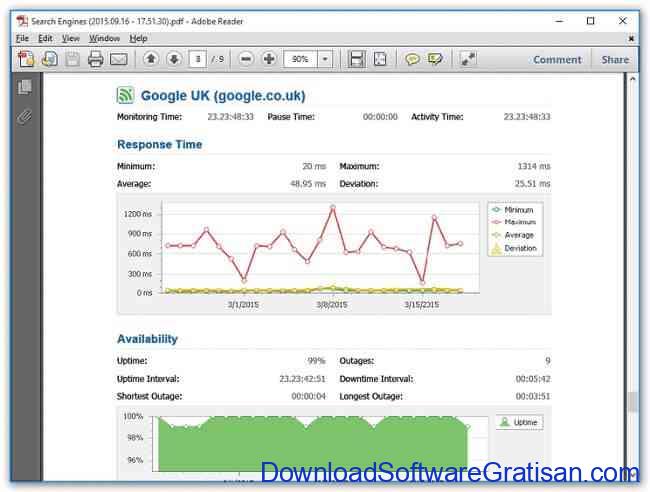650x492 pixels.
Task: Click the 00:03:51 longest outage value
Action: pos(533,396)
